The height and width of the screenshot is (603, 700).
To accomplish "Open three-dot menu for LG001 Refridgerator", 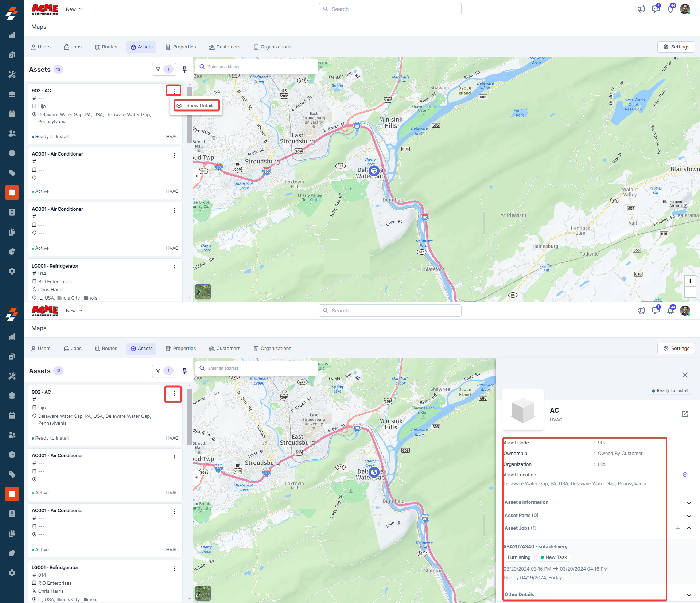I will pos(174,267).
